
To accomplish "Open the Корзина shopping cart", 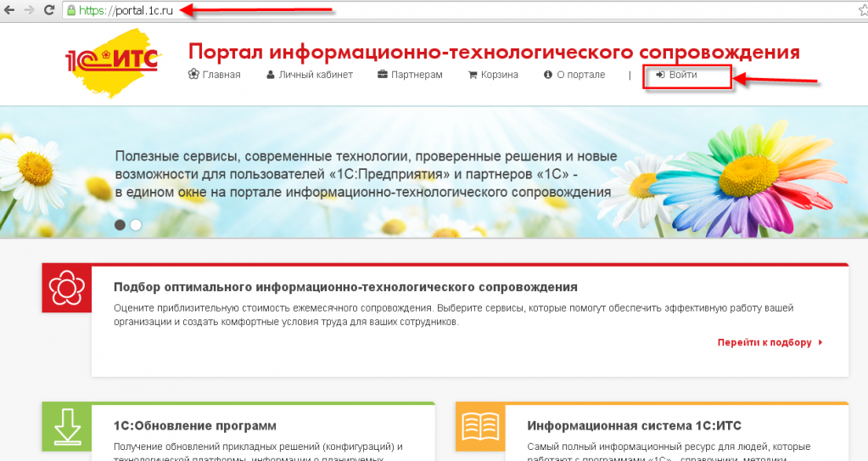I will [x=493, y=75].
